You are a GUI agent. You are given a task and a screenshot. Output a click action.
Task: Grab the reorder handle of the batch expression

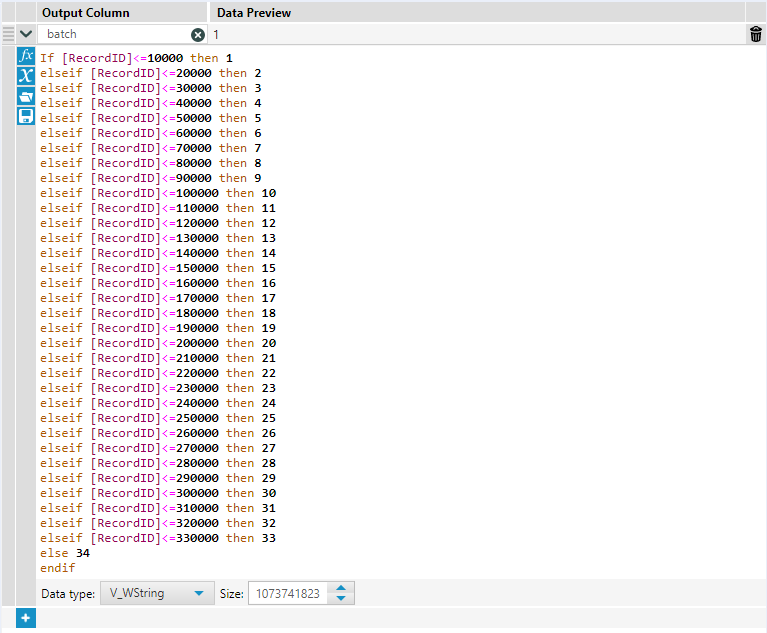click(x=8, y=34)
